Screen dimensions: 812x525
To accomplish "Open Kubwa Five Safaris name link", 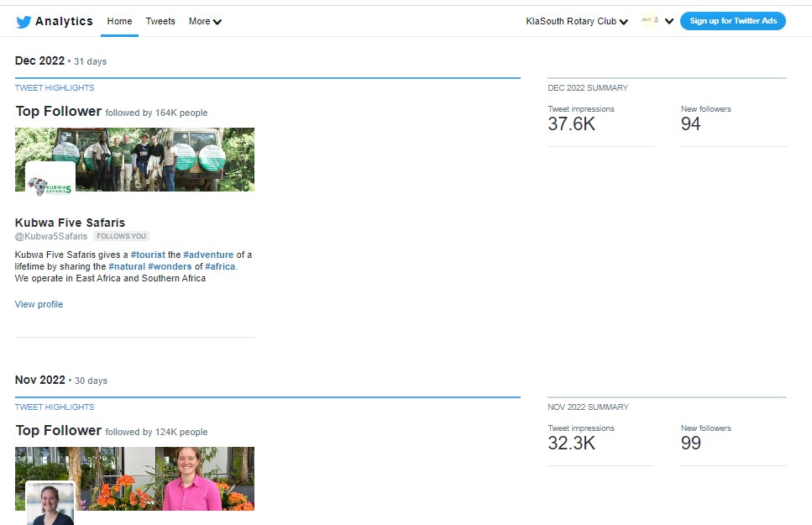I will click(x=70, y=223).
